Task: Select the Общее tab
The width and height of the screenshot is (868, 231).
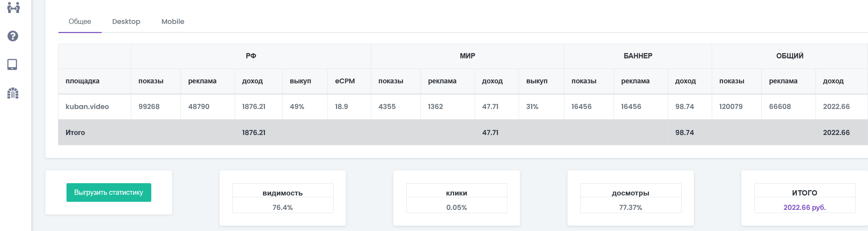Action: [x=80, y=21]
